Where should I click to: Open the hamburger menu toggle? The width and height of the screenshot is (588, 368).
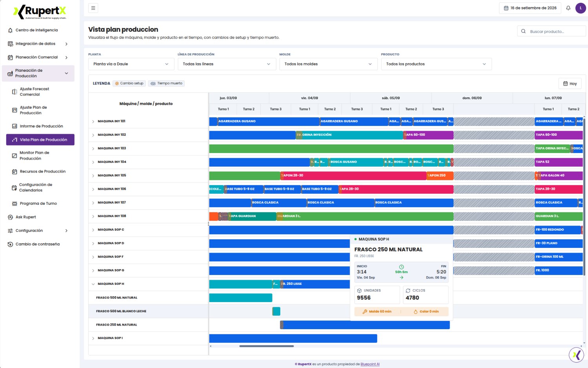tap(93, 8)
